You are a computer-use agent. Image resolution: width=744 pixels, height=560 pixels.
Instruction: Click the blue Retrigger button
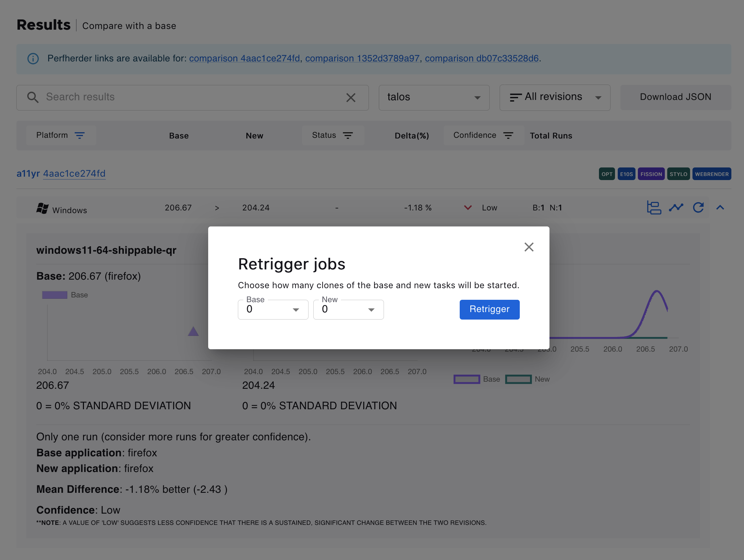[489, 309]
